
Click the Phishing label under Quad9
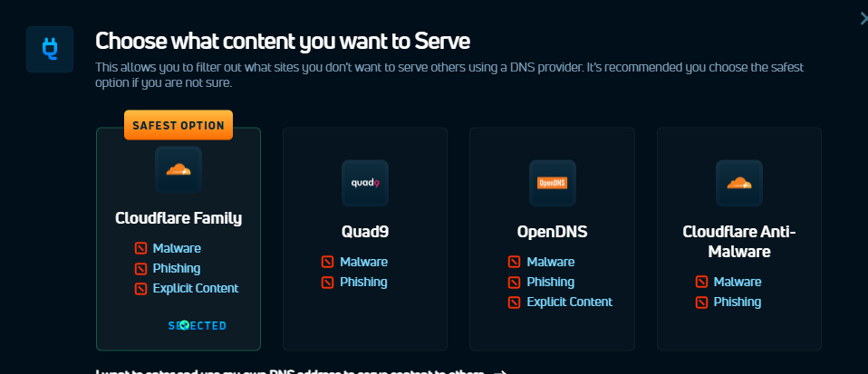[363, 283]
